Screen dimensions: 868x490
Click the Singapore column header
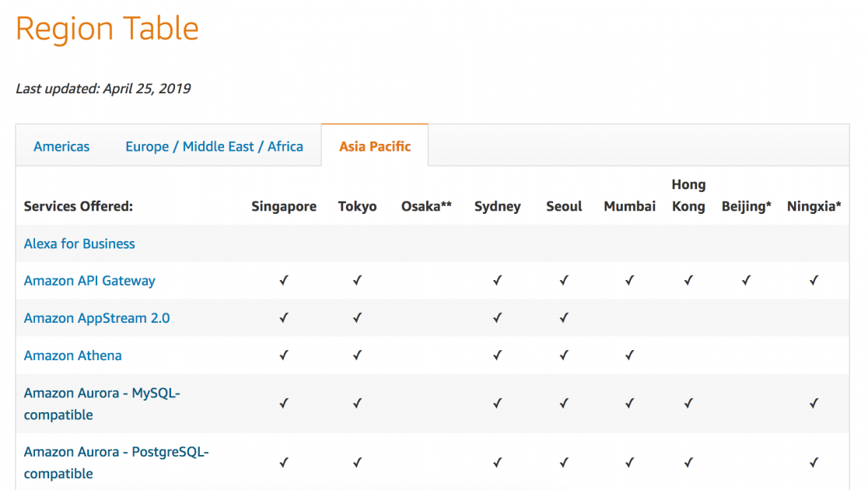tap(284, 206)
